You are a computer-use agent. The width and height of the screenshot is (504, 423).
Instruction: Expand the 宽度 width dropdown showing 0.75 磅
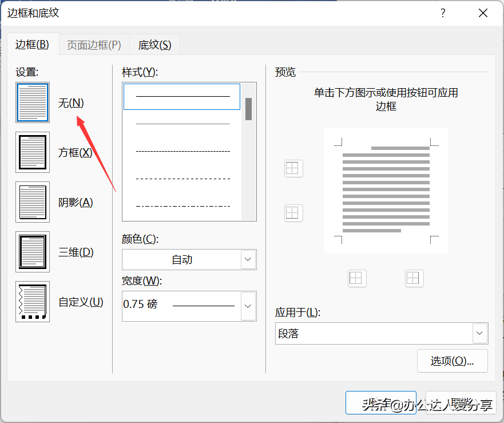click(x=248, y=306)
